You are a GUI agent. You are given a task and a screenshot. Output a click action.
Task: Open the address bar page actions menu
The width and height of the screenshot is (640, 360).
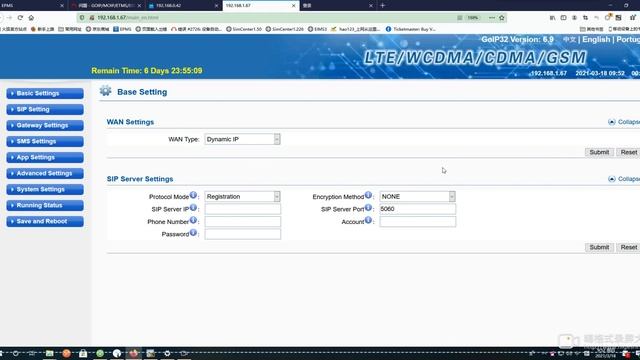click(x=491, y=18)
